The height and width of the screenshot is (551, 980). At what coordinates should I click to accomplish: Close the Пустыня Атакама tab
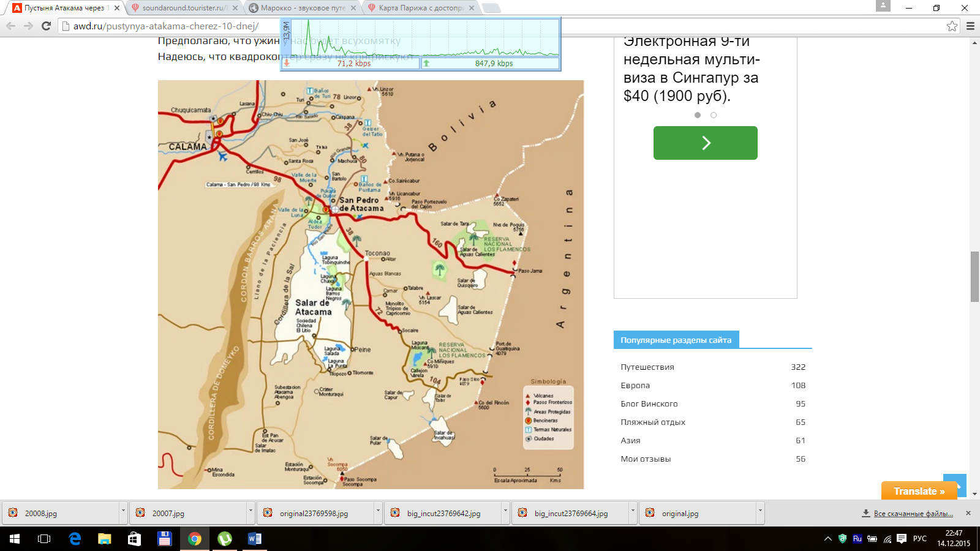(117, 8)
